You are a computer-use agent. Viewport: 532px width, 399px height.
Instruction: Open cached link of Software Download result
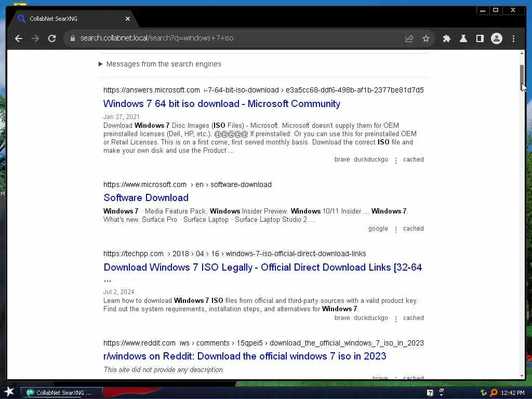click(x=413, y=229)
